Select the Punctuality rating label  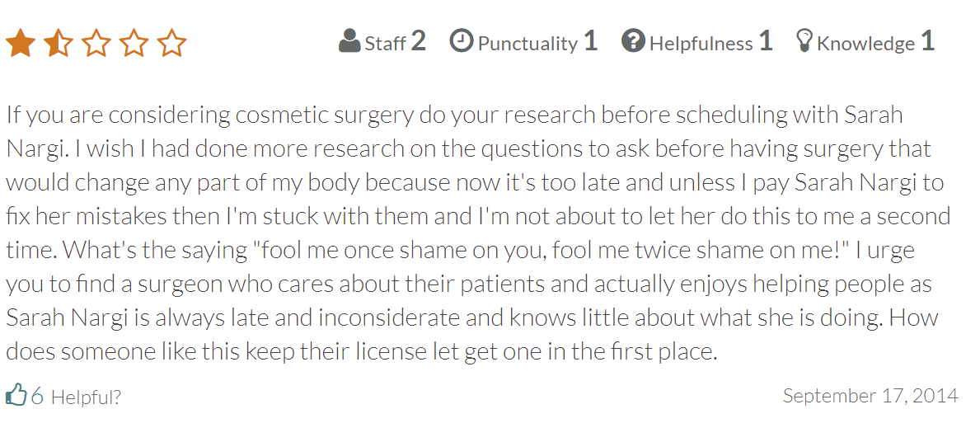(528, 43)
